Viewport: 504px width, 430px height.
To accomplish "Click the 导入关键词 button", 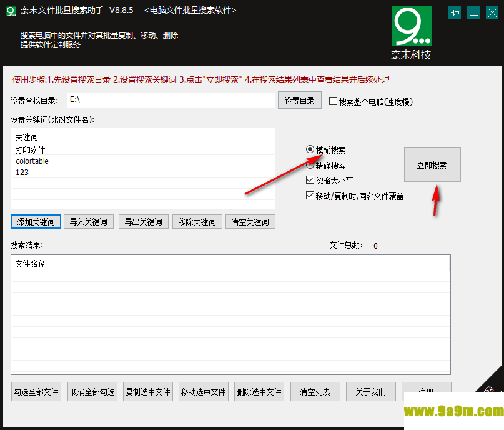I will (x=89, y=222).
